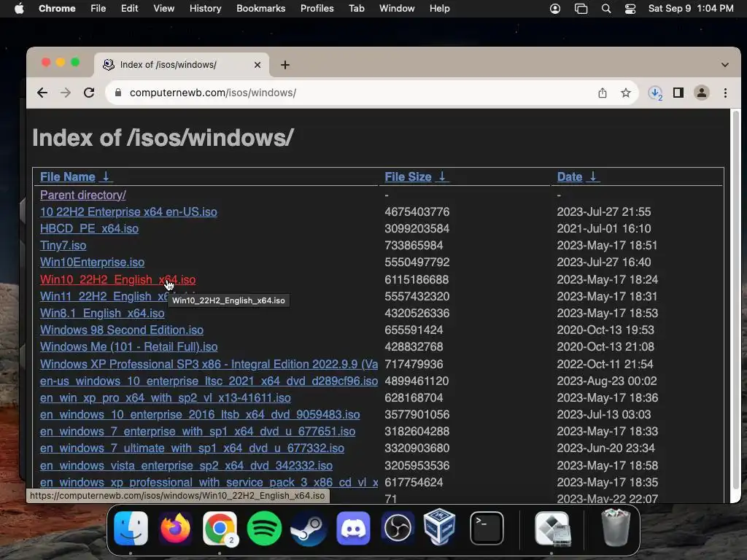
Task: Open Discord from the Dock
Action: (x=353, y=528)
